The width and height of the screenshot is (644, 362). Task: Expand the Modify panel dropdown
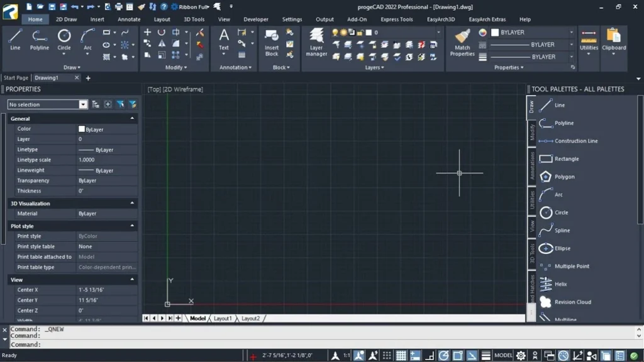[176, 67]
